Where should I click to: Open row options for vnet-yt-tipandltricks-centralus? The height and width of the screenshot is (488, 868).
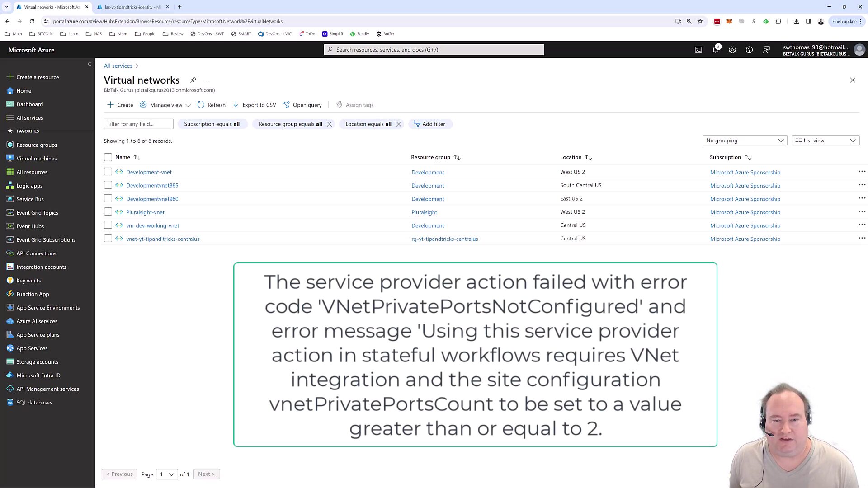[x=862, y=239]
